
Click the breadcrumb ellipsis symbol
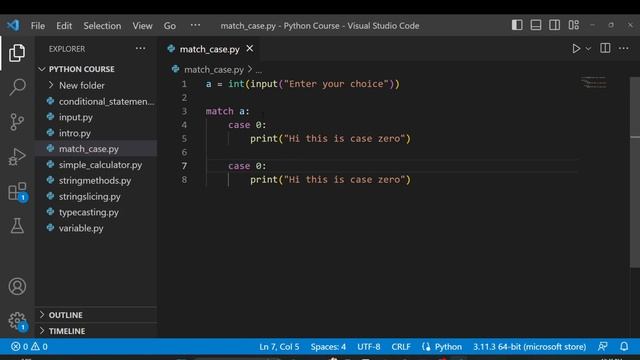pos(259,71)
